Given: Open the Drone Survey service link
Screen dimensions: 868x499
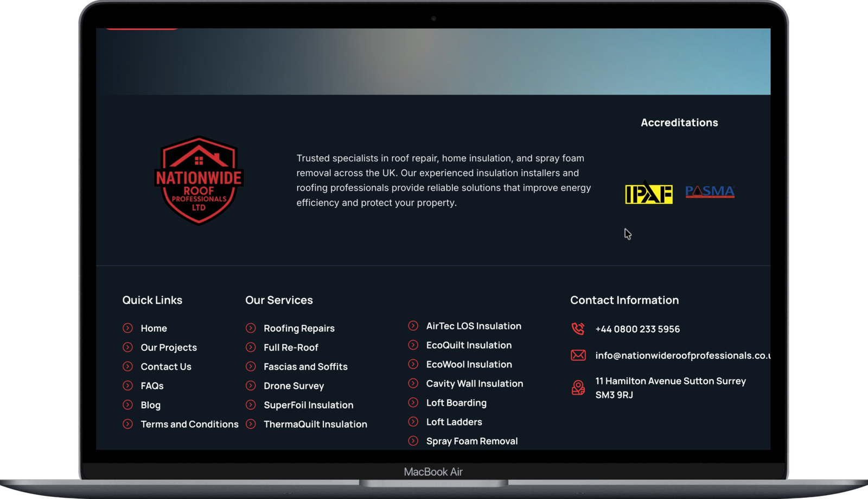Looking at the screenshot, I should (x=293, y=386).
